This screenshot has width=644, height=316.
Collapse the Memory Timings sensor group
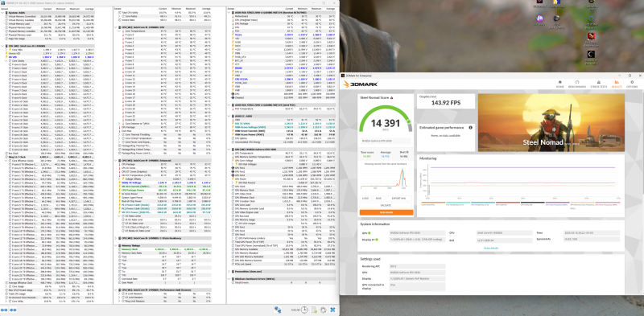click(x=117, y=245)
